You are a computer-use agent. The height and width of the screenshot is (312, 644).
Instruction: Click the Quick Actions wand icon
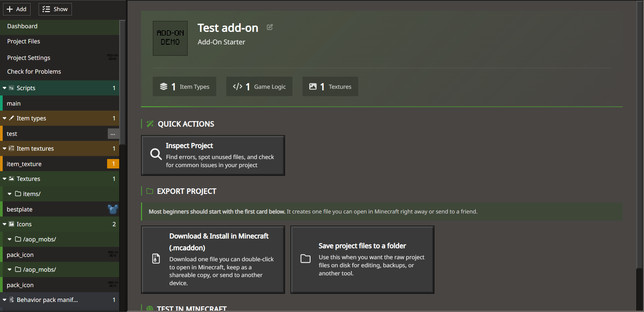point(150,124)
